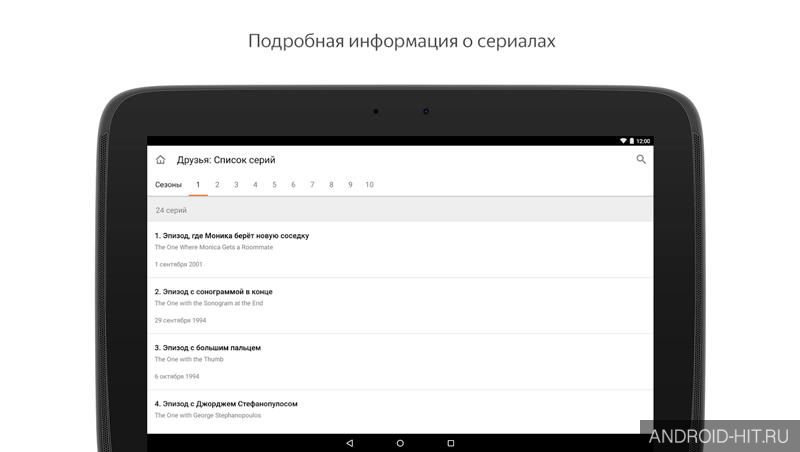800x452 pixels.
Task: Open episode 1 'Эпизод, где Моника берёт новую соседку'
Action: pyautogui.click(x=400, y=250)
